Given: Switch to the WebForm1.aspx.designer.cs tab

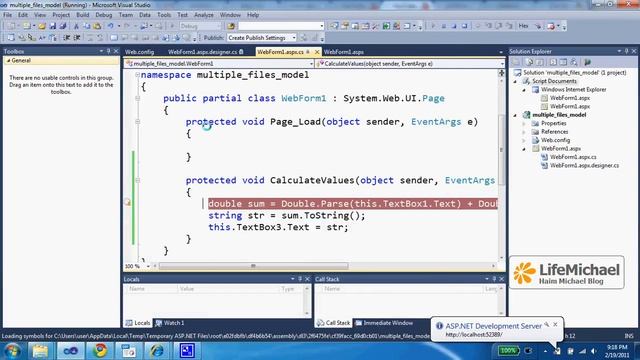Looking at the screenshot, I should pos(205,52).
